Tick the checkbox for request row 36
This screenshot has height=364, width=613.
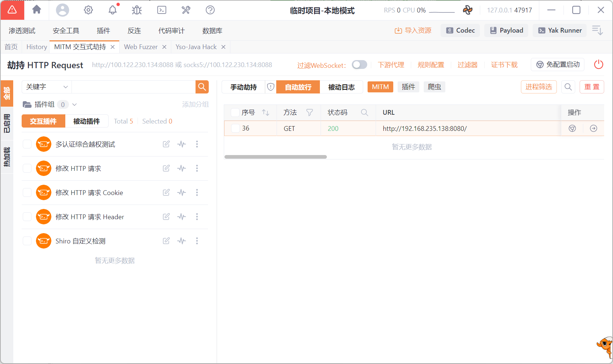tap(236, 128)
